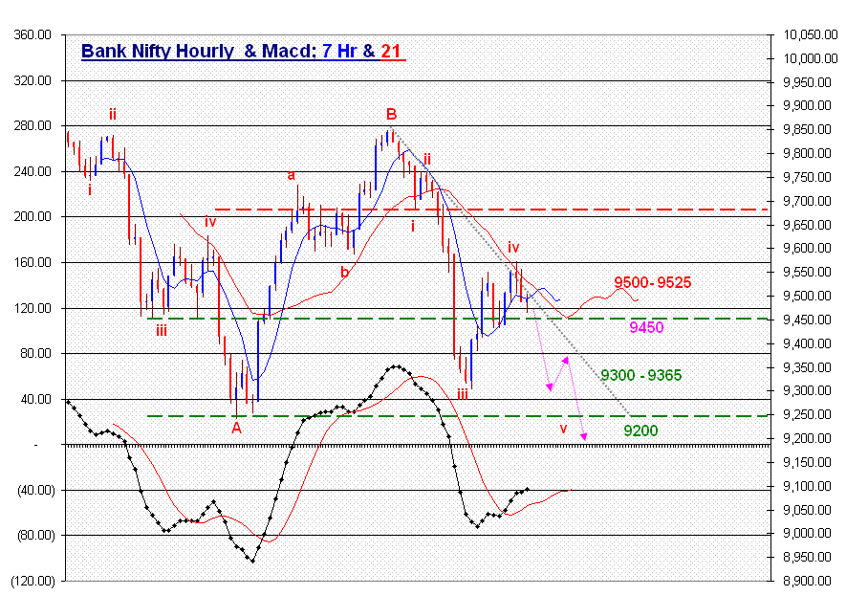The height and width of the screenshot is (596, 868).
Task: Click the green '9200' target label
Action: (x=641, y=430)
